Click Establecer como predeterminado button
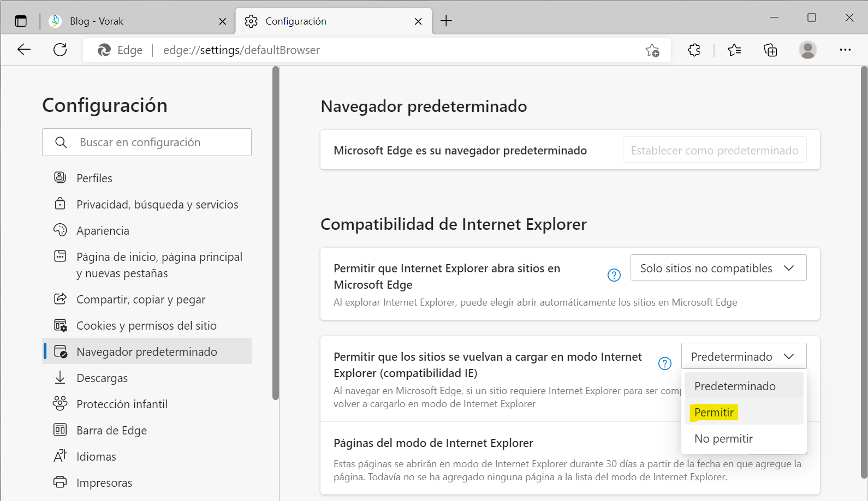 (715, 150)
